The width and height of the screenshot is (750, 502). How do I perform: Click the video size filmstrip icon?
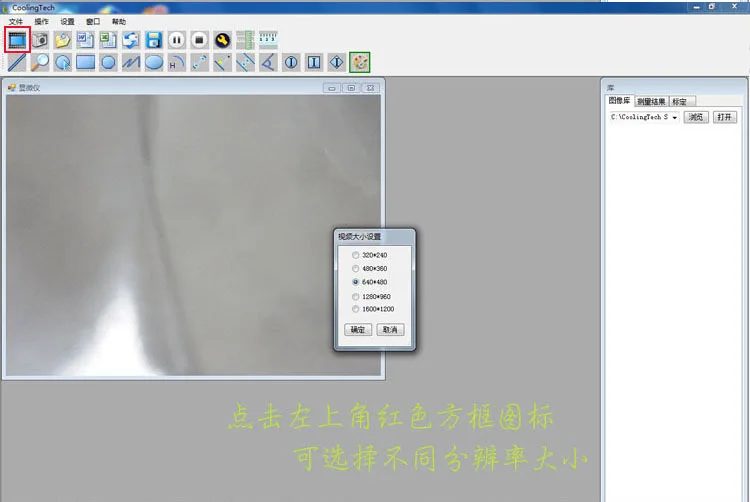coord(18,40)
